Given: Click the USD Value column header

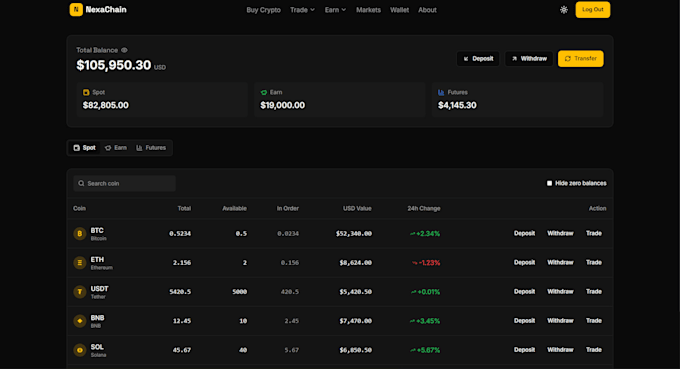Looking at the screenshot, I should (357, 209).
